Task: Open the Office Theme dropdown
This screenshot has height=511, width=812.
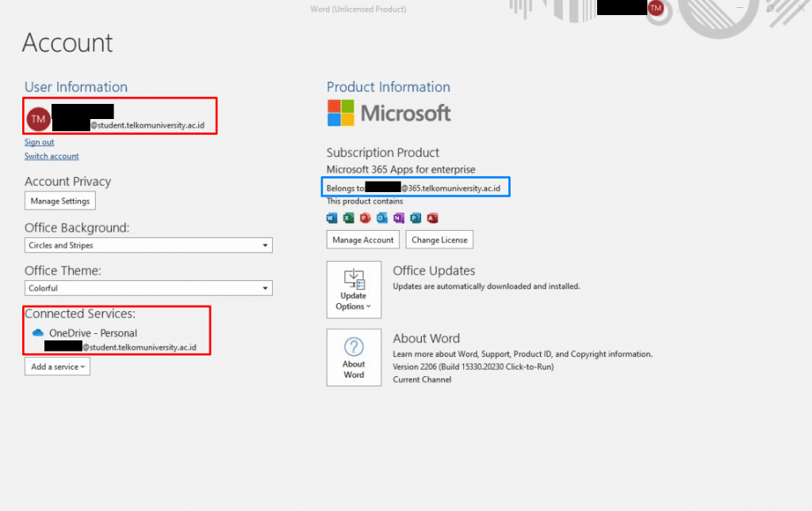Action: (x=148, y=288)
